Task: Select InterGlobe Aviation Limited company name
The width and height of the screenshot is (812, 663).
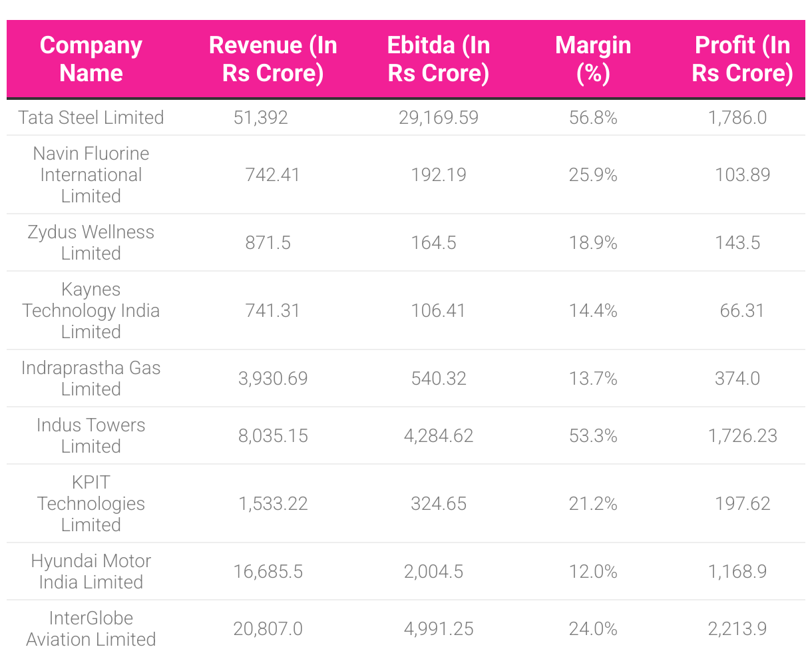Action: pos(91,628)
